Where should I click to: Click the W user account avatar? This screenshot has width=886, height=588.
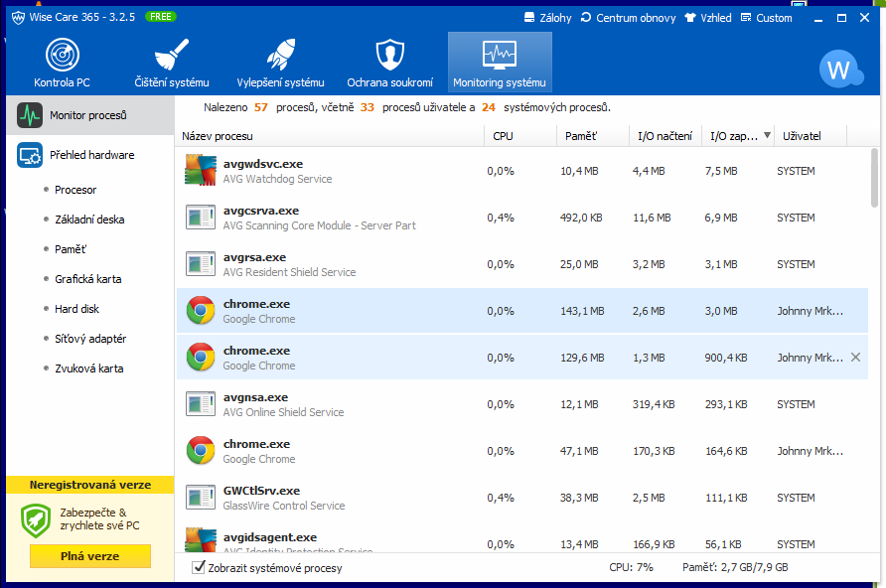point(839,70)
